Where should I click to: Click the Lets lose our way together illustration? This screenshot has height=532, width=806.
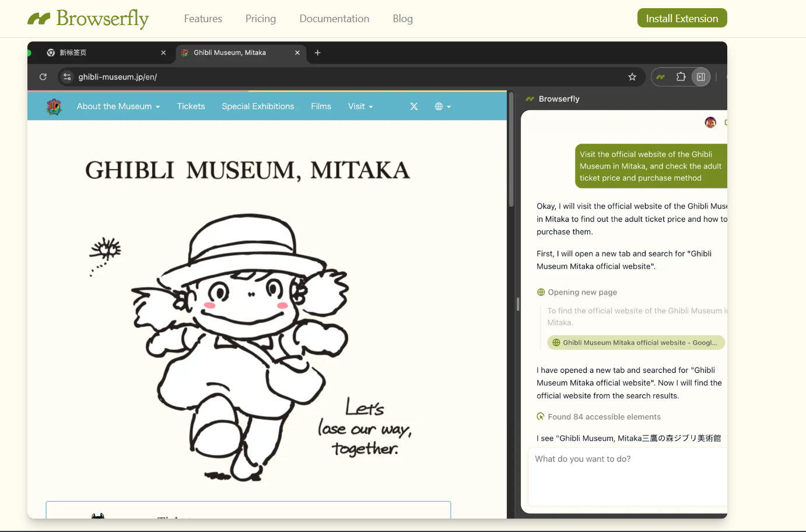pos(251,347)
